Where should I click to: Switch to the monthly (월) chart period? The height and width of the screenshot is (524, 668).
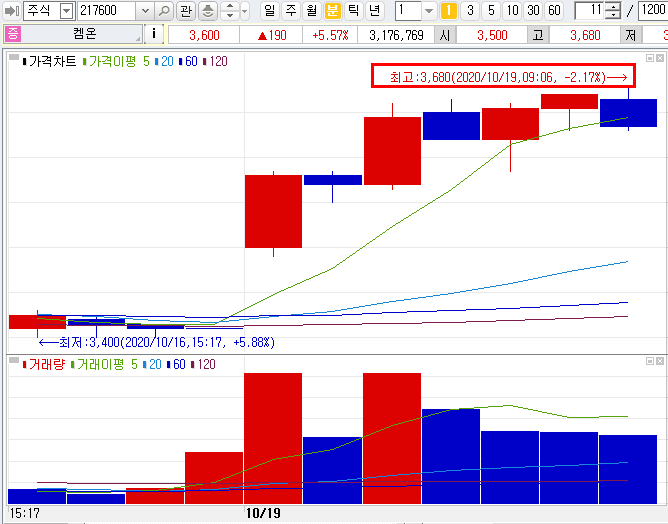[x=312, y=10]
